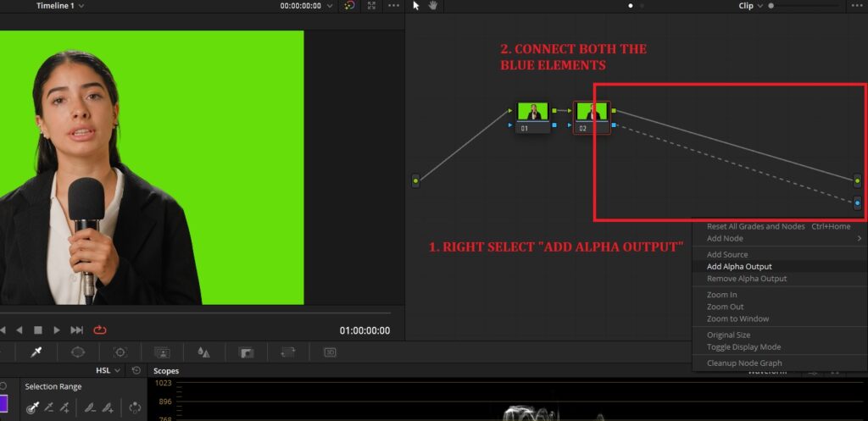This screenshot has width=868, height=421.
Task: Open the Power Window palette
Action: click(78, 352)
